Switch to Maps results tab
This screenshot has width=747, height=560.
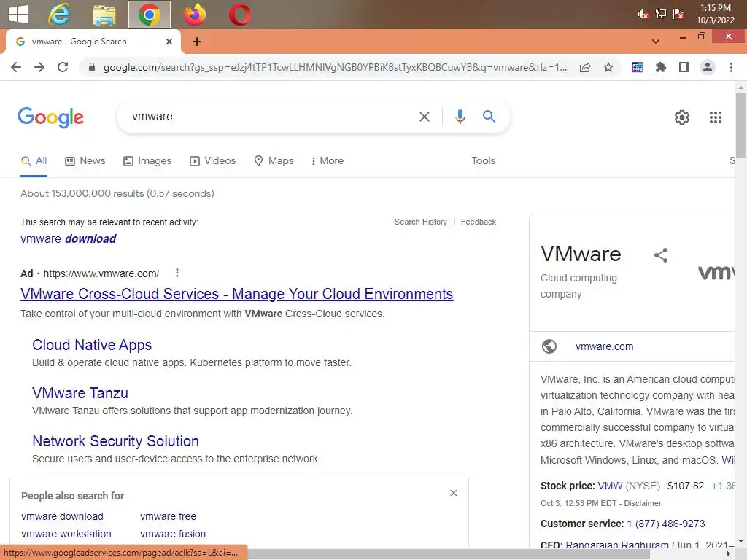[274, 161]
